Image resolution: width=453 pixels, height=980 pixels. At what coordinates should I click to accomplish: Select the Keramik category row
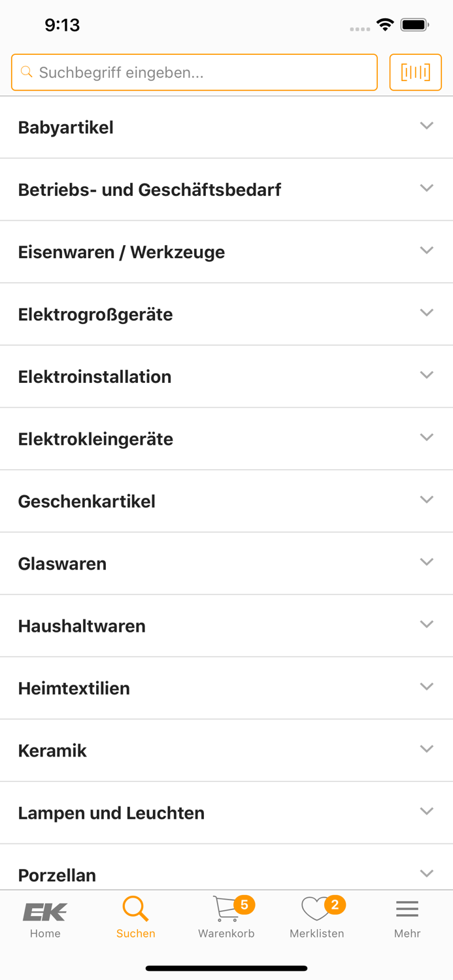point(226,750)
